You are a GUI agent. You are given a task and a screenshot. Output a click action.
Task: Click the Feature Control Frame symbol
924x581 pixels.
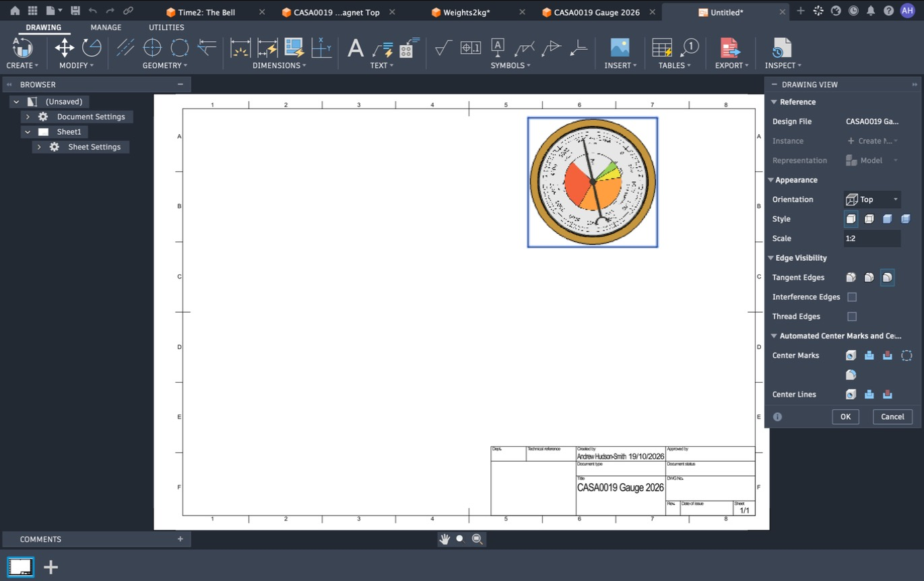(471, 48)
